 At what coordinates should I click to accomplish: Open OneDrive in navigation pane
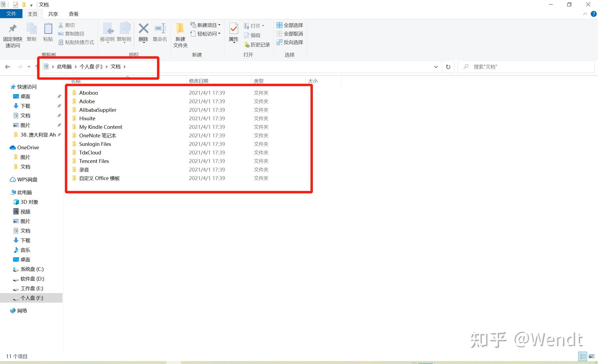click(28, 147)
